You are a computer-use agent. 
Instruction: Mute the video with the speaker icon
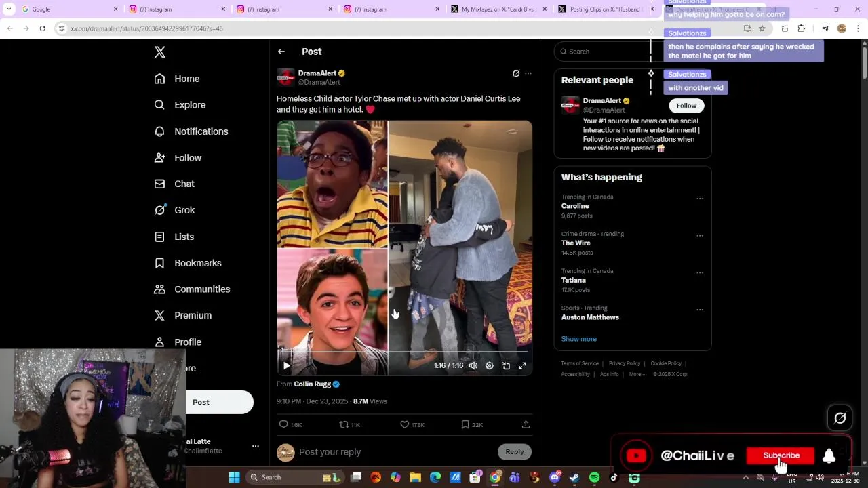(x=473, y=365)
